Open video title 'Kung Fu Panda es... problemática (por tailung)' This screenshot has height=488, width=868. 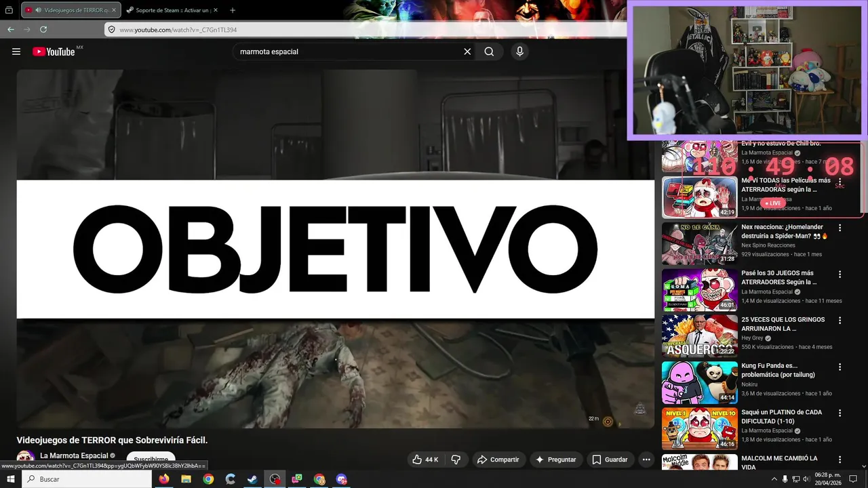point(778,370)
